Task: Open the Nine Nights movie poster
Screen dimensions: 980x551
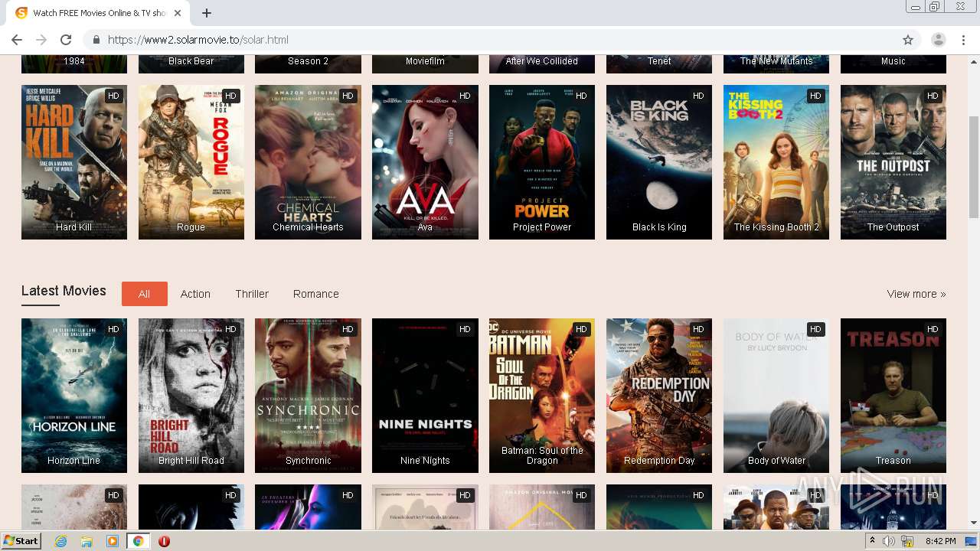Action: [425, 396]
